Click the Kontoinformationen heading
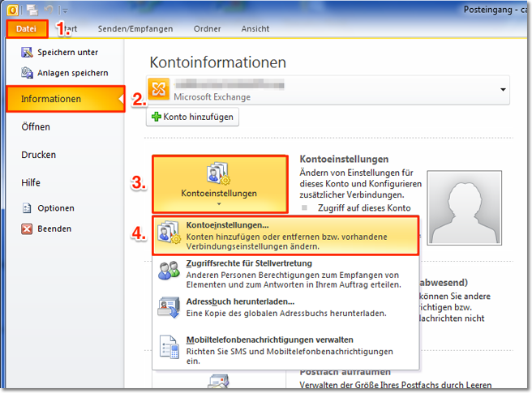Image resolution: width=532 pixels, height=393 pixels. [x=218, y=62]
